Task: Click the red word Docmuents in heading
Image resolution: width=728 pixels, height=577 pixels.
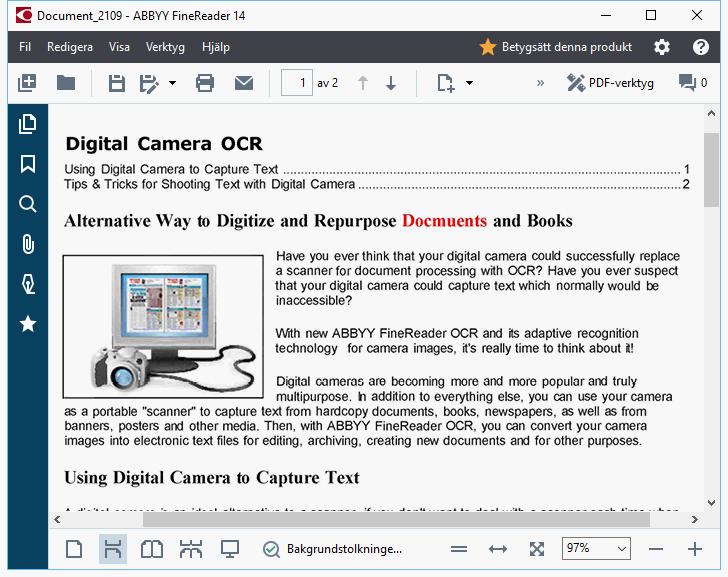Action: [444, 220]
